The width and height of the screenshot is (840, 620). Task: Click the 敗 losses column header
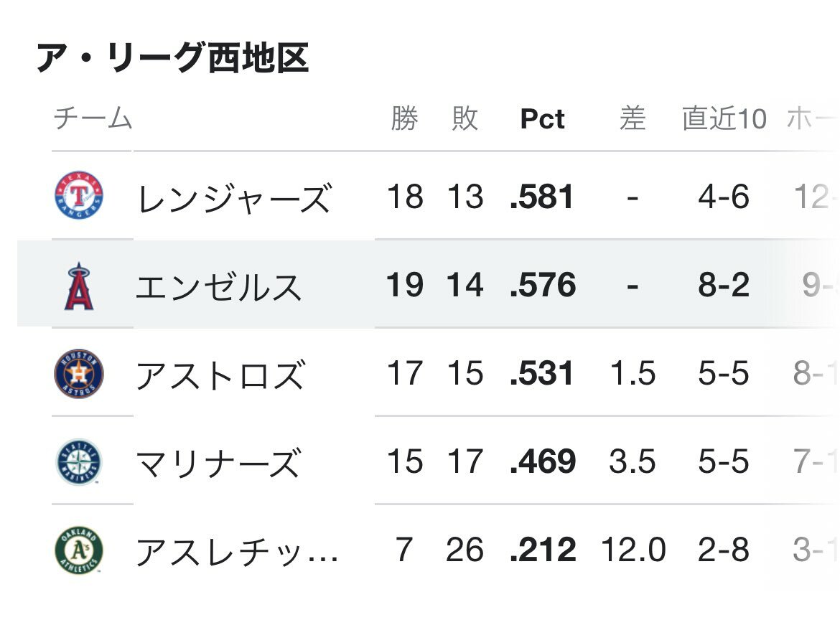click(465, 118)
